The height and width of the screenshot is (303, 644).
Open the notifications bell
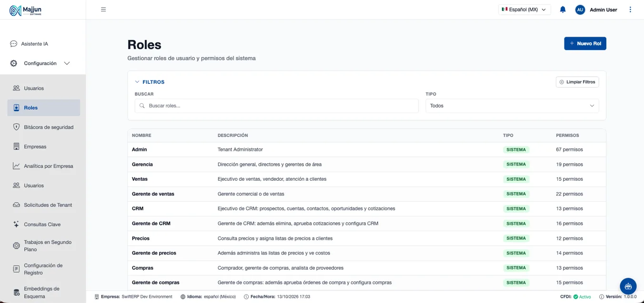point(563,10)
